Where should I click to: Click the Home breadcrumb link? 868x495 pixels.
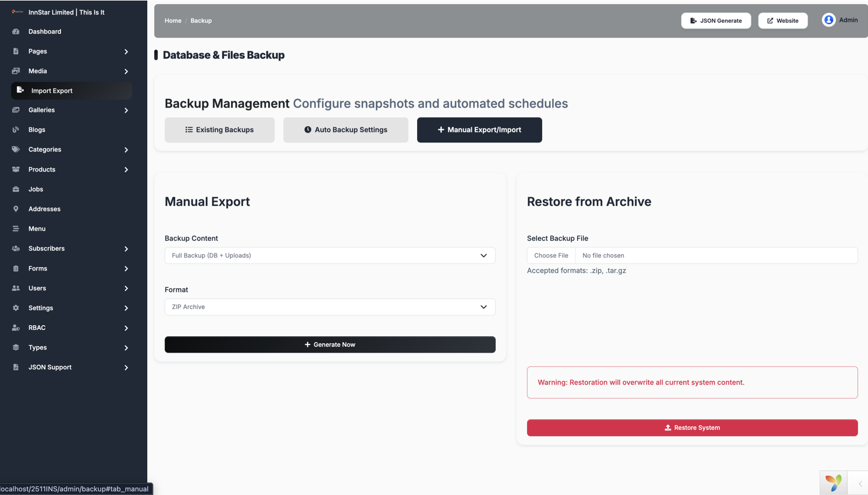(173, 20)
